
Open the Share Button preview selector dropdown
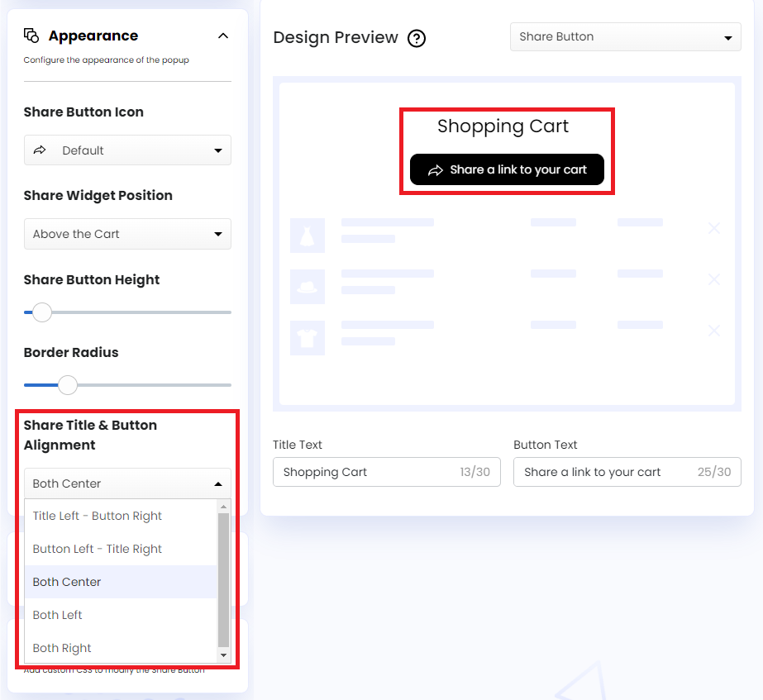[x=625, y=36]
